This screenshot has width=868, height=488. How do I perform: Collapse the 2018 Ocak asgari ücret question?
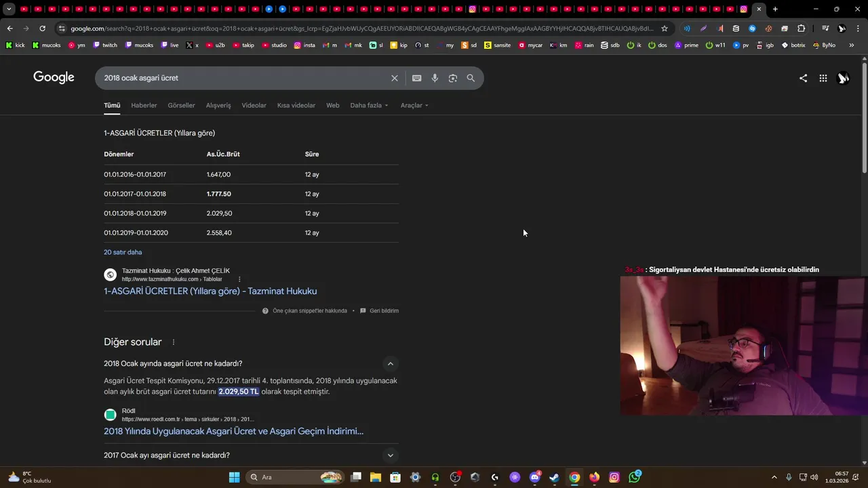click(390, 363)
